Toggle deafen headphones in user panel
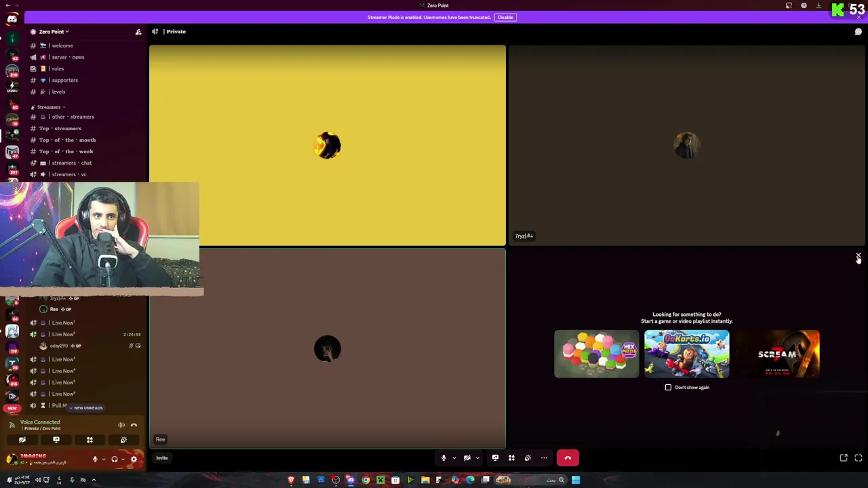 point(114,460)
